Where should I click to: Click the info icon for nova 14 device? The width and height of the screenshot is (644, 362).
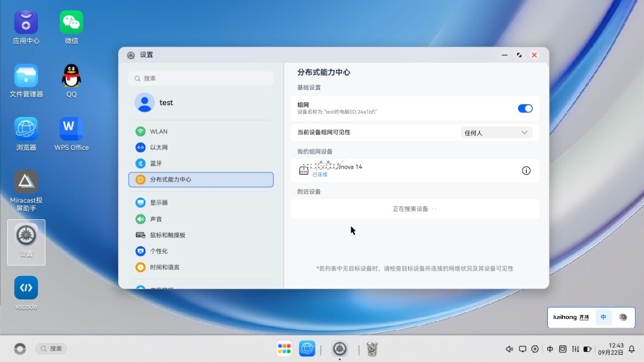coord(526,171)
